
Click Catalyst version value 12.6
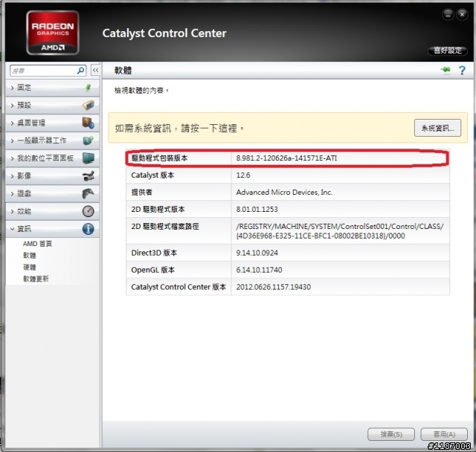(243, 175)
